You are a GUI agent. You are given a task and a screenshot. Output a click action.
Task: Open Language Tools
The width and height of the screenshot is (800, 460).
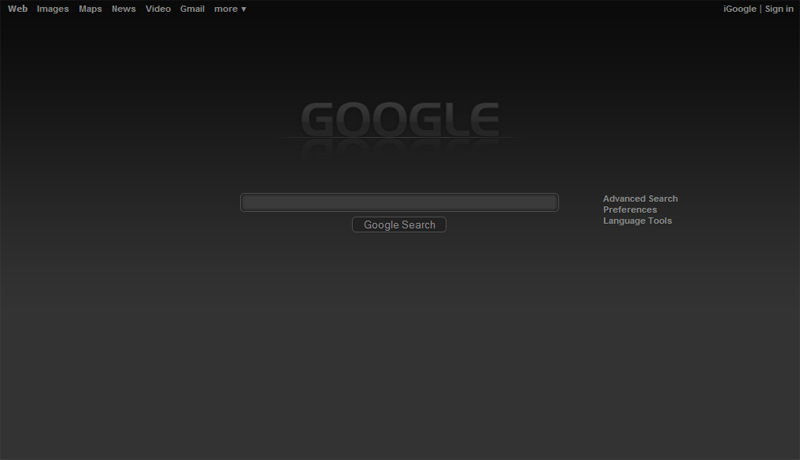637,221
